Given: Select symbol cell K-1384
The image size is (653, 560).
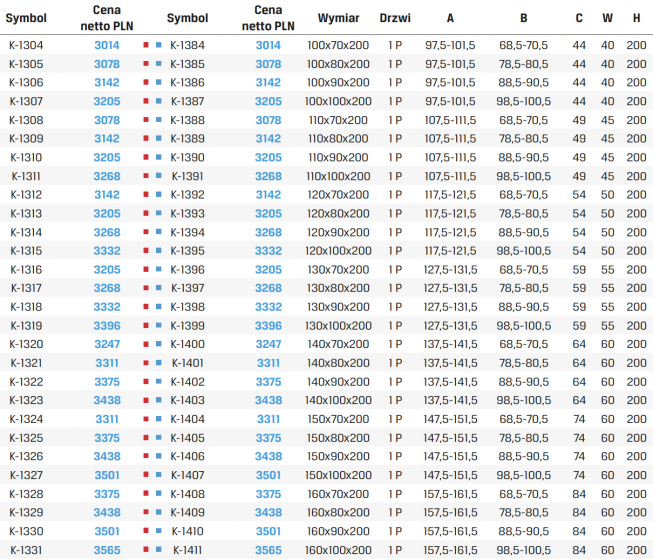Looking at the screenshot, I should (x=187, y=45).
